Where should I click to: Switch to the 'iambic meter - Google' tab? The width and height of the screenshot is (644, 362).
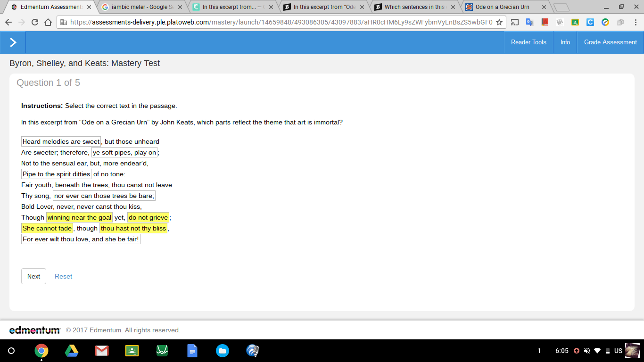[140, 7]
